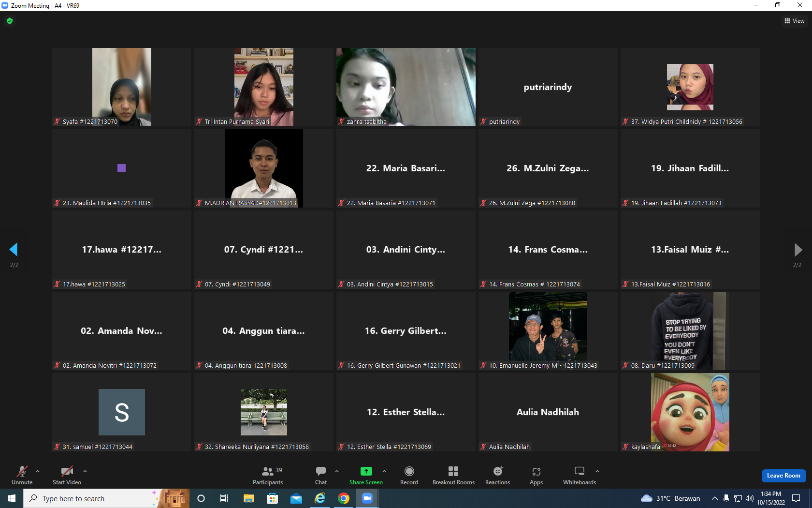Open Google Chrome from the taskbar

tap(344, 498)
